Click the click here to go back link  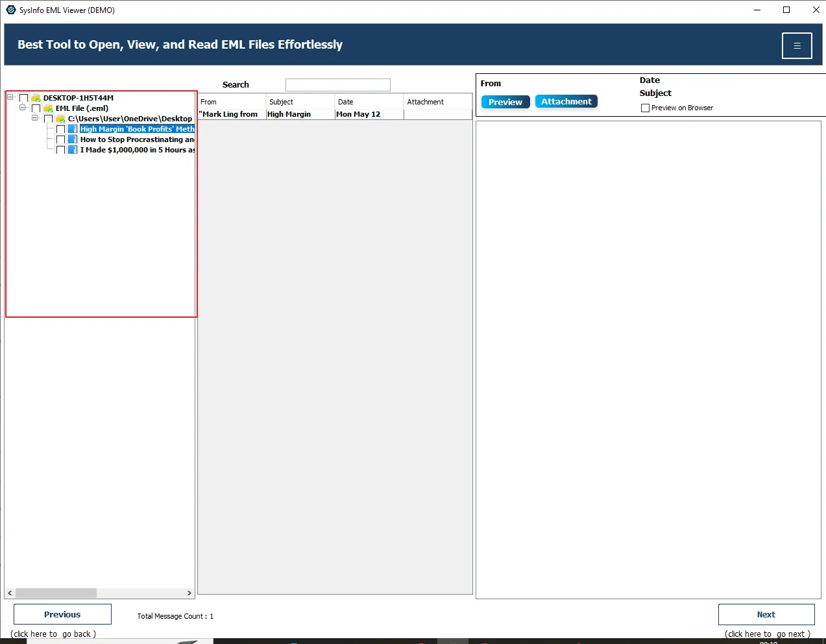54,634
